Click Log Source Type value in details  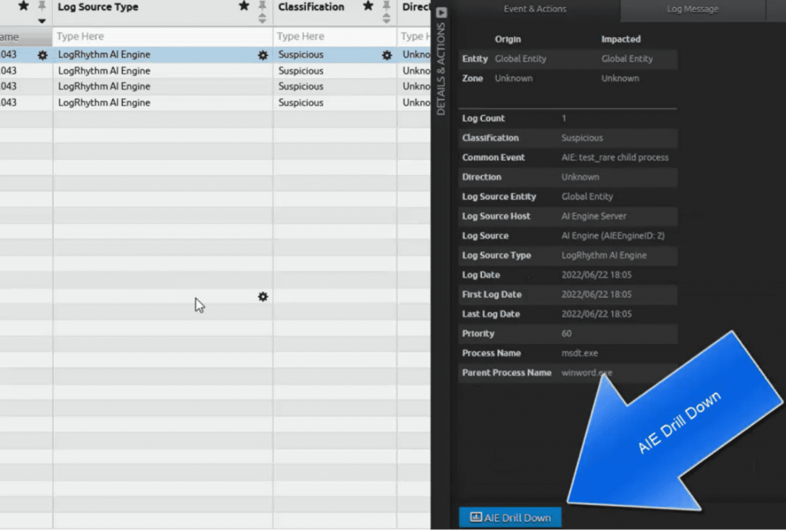(603, 255)
